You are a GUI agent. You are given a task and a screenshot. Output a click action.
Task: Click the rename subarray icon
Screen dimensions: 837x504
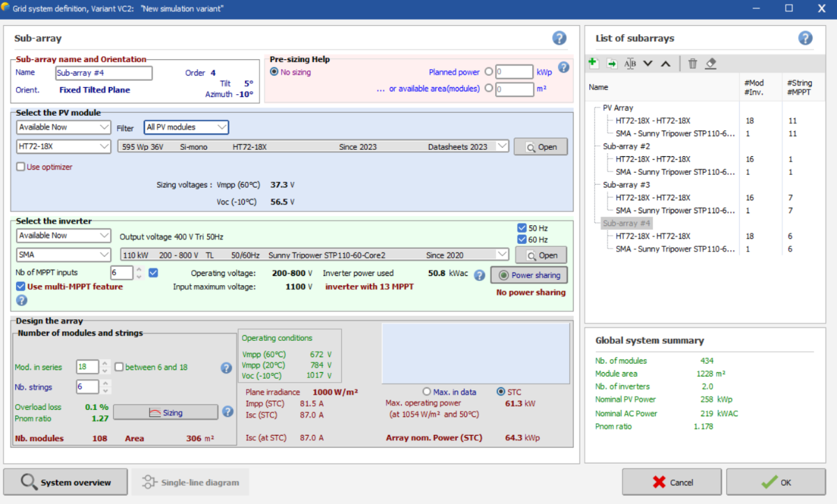[630, 63]
